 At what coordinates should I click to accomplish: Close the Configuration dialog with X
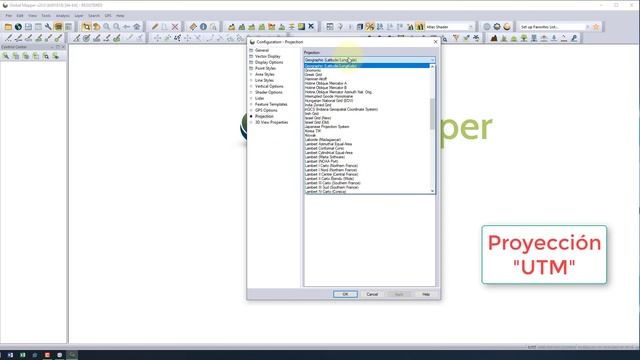(435, 42)
